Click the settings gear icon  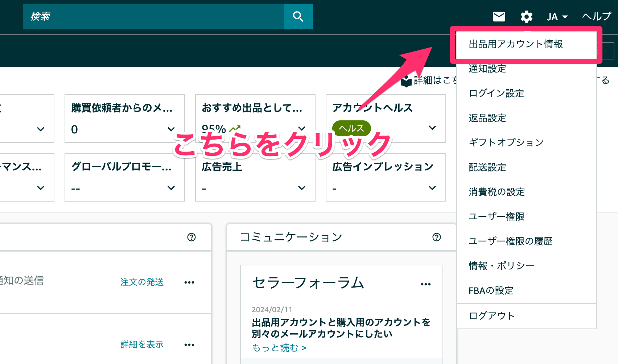click(527, 16)
